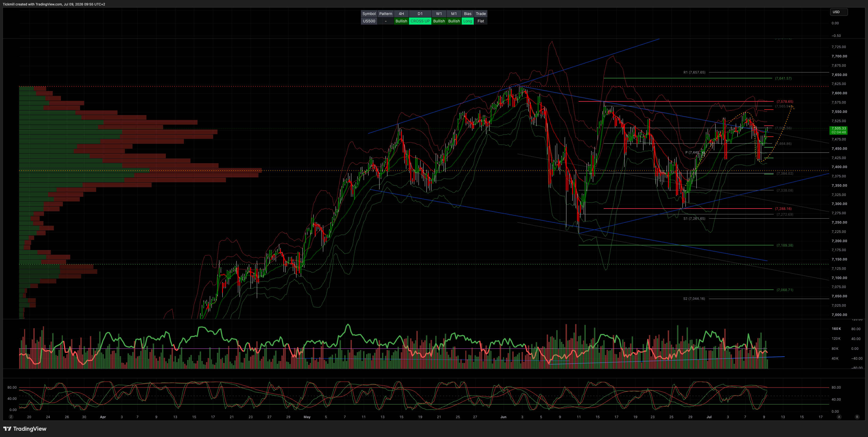Click the green 7,641.57 level label
Image resolution: width=868 pixels, height=437 pixels.
783,78
